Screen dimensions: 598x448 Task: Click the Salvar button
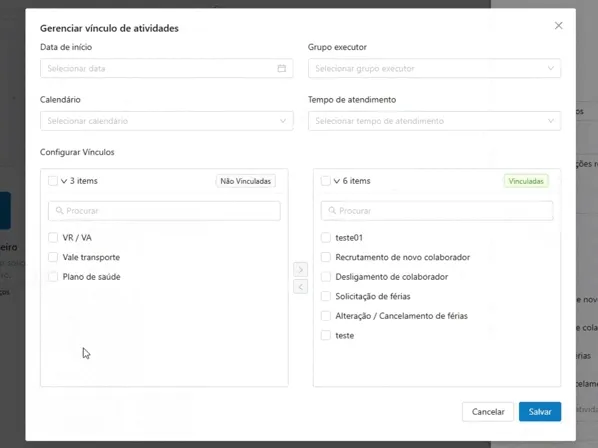click(540, 412)
